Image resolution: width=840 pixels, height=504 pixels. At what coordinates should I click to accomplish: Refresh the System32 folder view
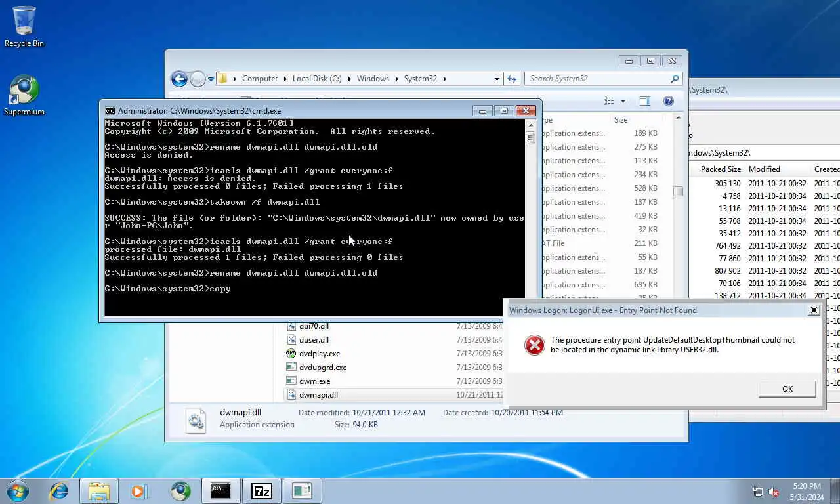click(x=513, y=79)
